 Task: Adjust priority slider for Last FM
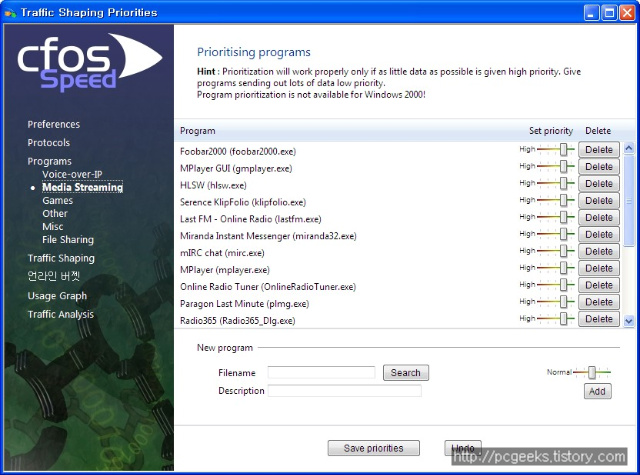[563, 218]
